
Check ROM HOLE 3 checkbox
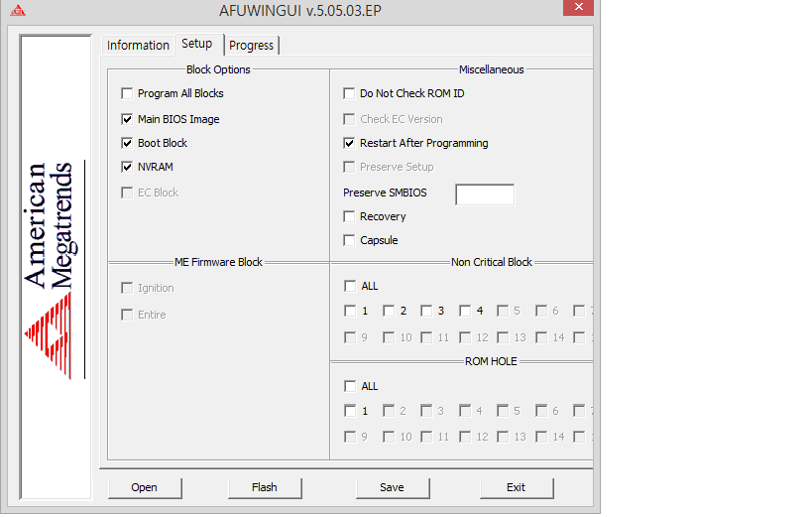tap(426, 411)
